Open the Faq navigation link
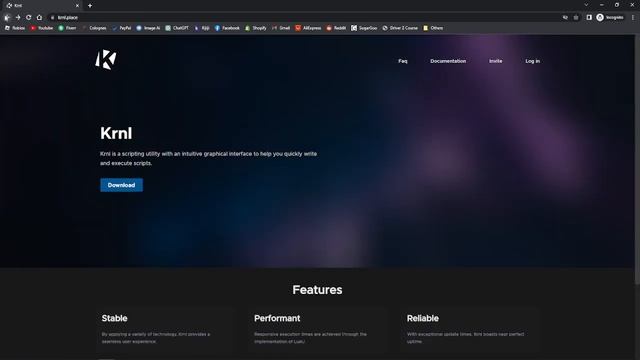Screen dimensions: 640x360 [x=403, y=61]
